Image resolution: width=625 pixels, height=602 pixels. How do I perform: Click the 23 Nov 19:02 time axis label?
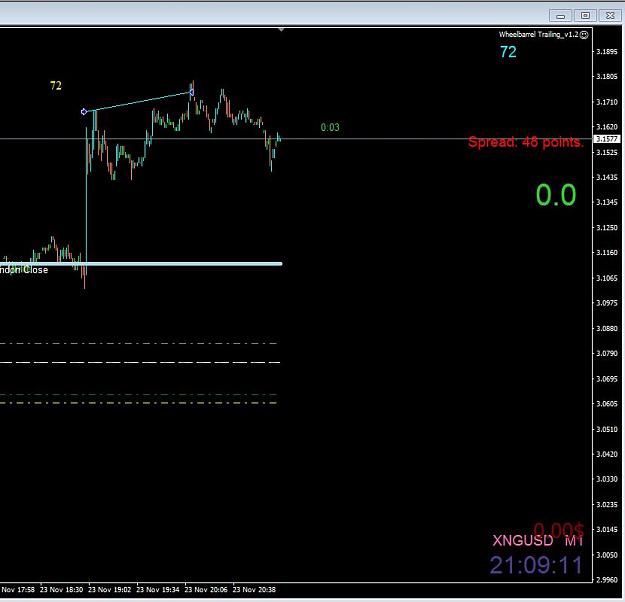pos(110,590)
